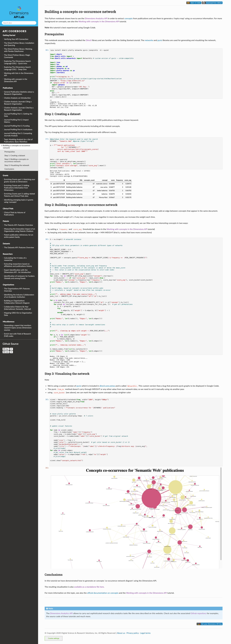Click 'materials science' concept cell in dataframe
This screenshot has height=644, width=231.
102,183
